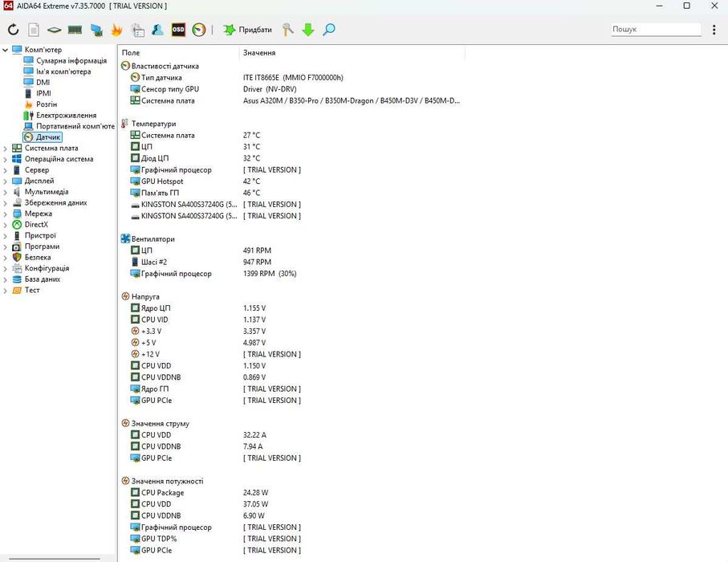Open the three-dot menu at top right
This screenshot has height=562, width=728.
(x=714, y=30)
